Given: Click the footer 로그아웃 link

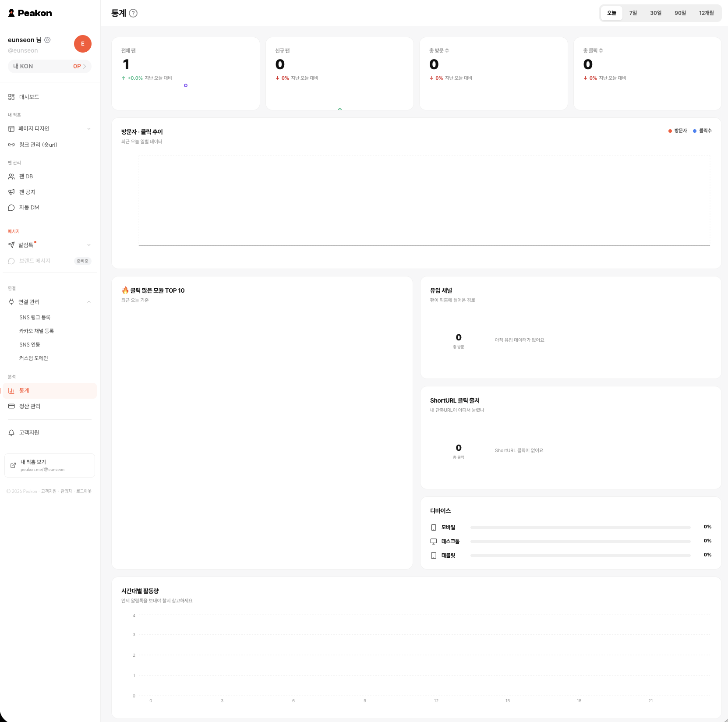Looking at the screenshot, I should 84,492.
